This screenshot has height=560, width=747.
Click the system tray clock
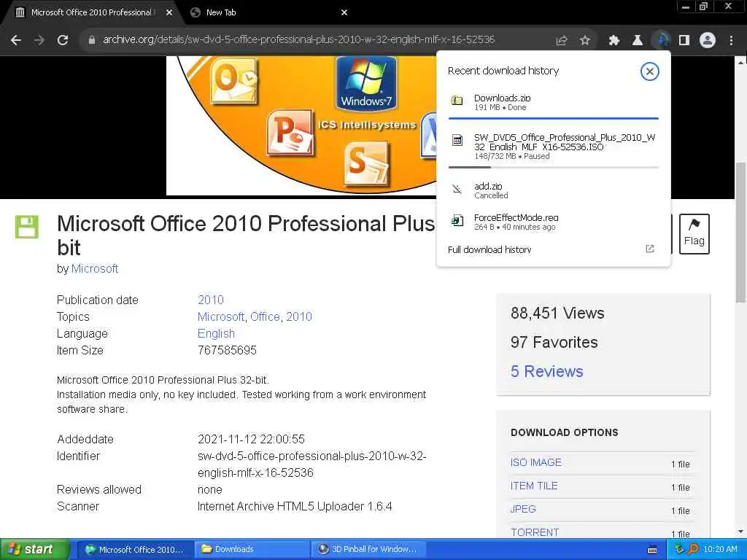tap(720, 550)
